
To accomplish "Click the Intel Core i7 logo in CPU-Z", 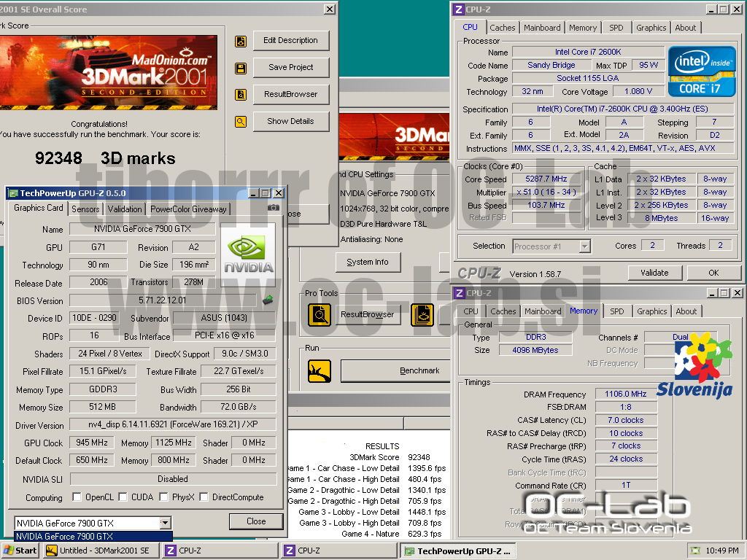I will [x=702, y=71].
